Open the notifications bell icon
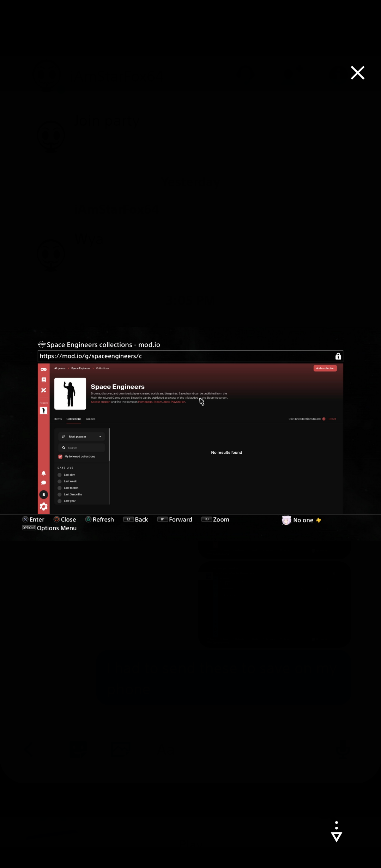This screenshot has width=381, height=868. pos(43,473)
